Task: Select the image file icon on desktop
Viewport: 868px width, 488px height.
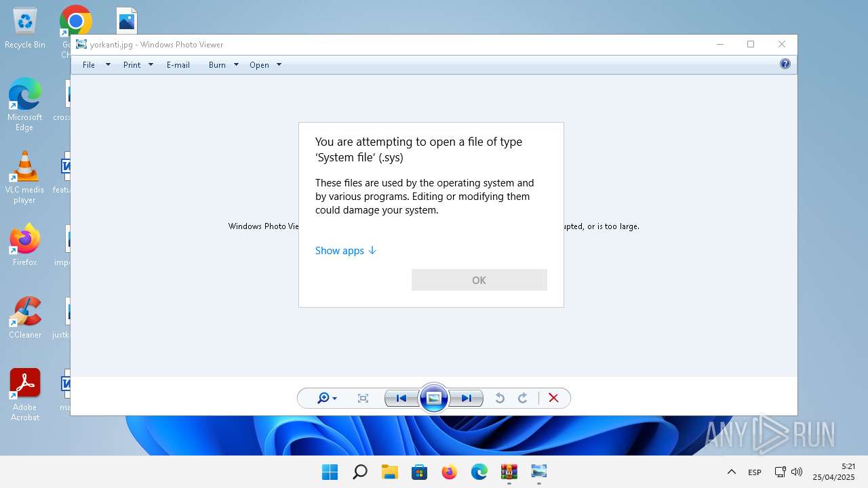Action: click(x=127, y=21)
